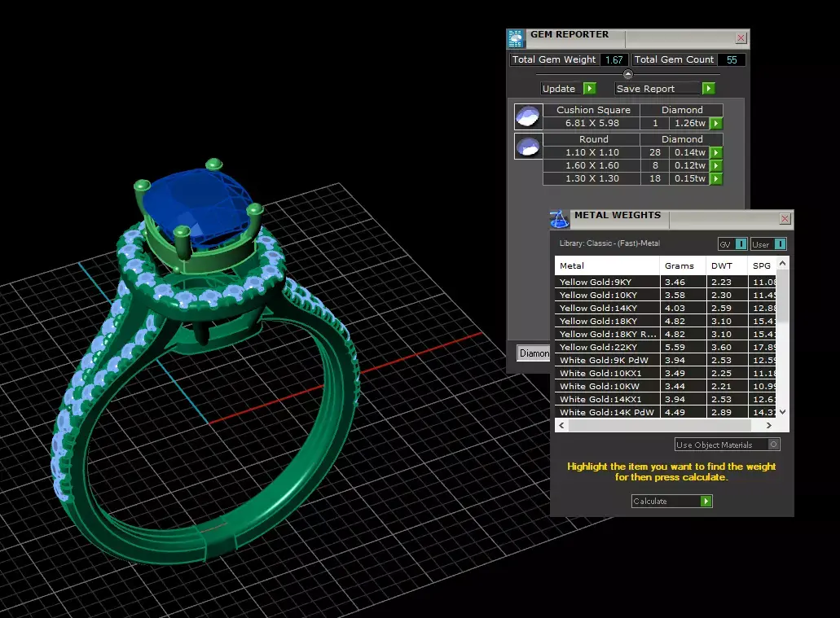Select the Yellow Gold:18KY row
The image size is (840, 618).
[665, 321]
